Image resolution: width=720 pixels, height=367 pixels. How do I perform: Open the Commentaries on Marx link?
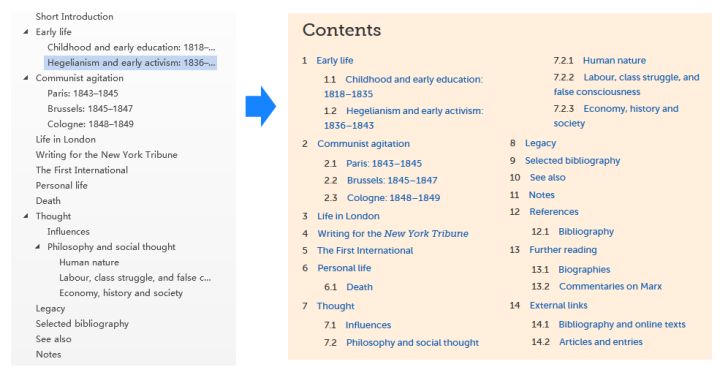[610, 287]
